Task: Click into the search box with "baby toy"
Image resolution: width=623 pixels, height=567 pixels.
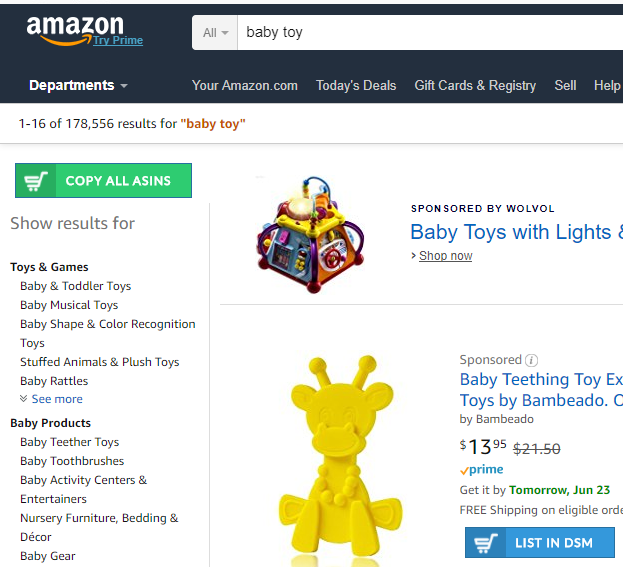Action: pyautogui.click(x=420, y=32)
